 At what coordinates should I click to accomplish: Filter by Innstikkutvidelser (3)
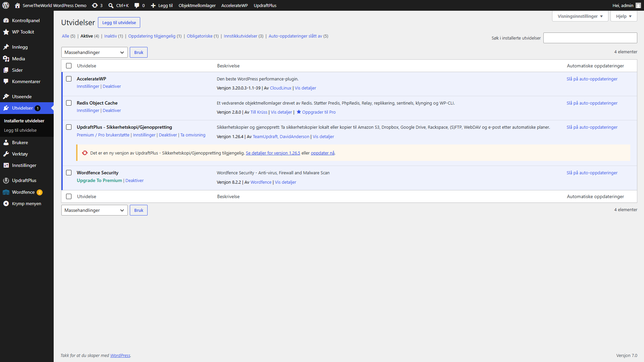coord(244,36)
